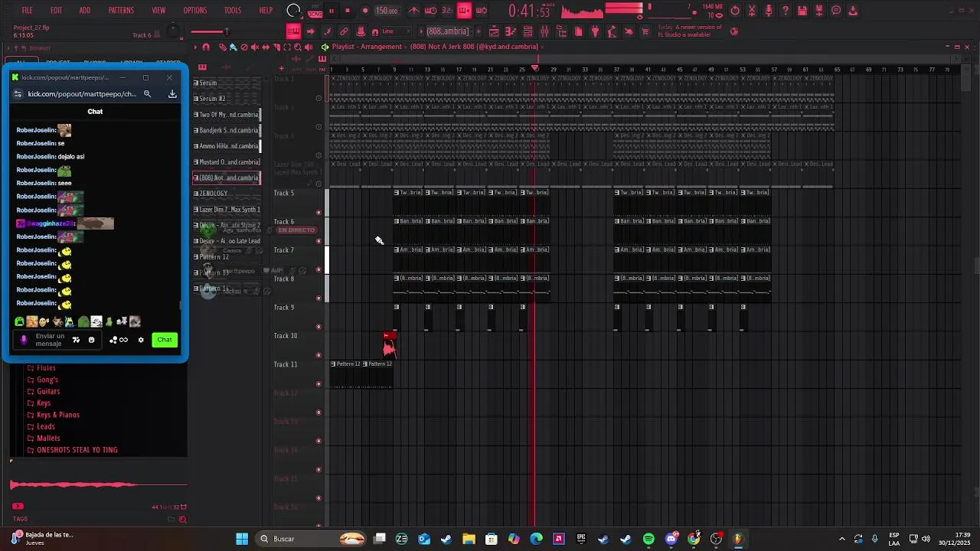Select the Ammo HiHa..nd.cambria pattern
This screenshot has height=551, width=980.
(227, 146)
